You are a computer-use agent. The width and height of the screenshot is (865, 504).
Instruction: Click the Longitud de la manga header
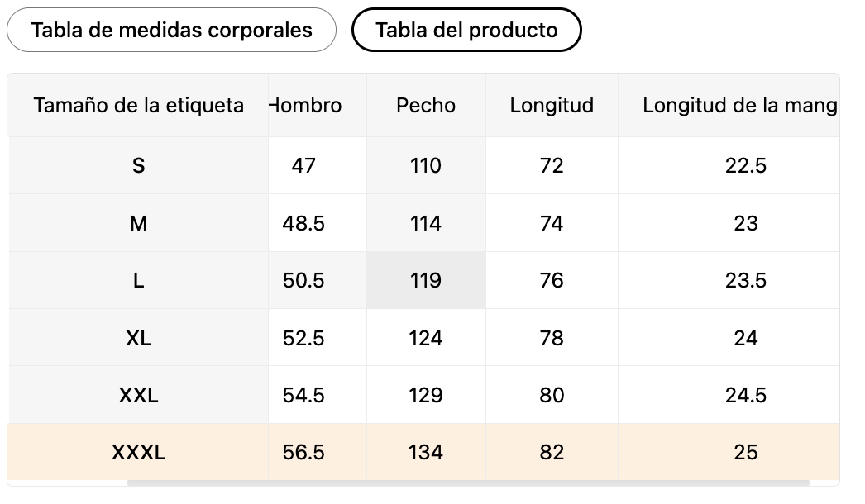pyautogui.click(x=740, y=106)
